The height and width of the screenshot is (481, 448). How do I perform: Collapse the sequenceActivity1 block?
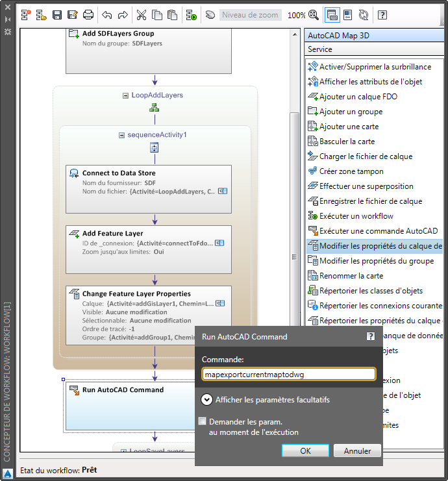coord(121,135)
